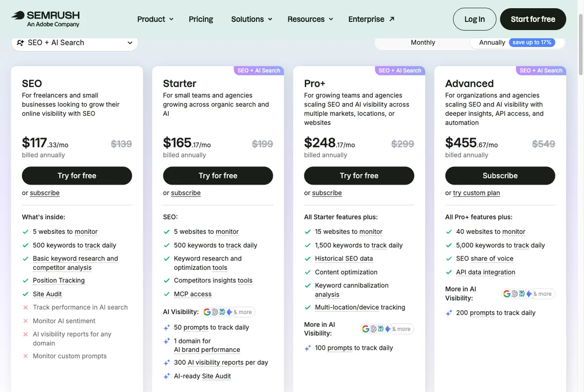Click the Log In button
584x392 pixels.
474,19
